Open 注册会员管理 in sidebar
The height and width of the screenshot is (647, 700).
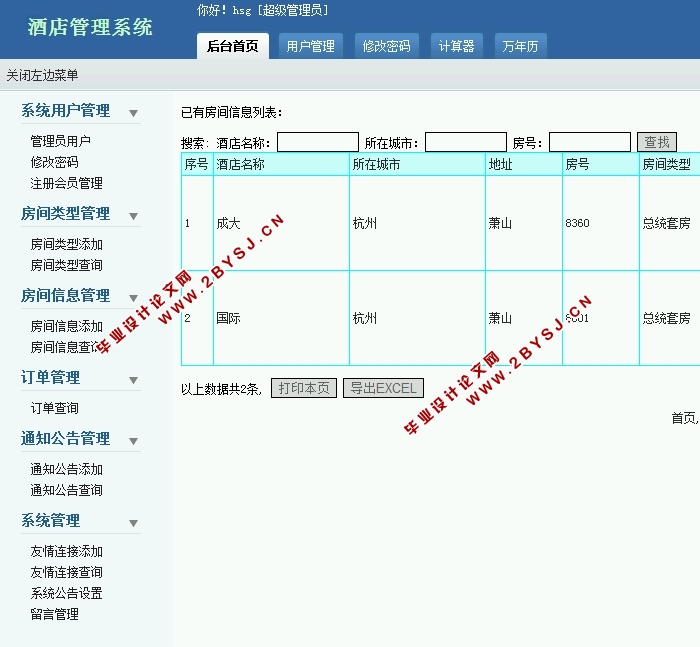click(x=67, y=183)
